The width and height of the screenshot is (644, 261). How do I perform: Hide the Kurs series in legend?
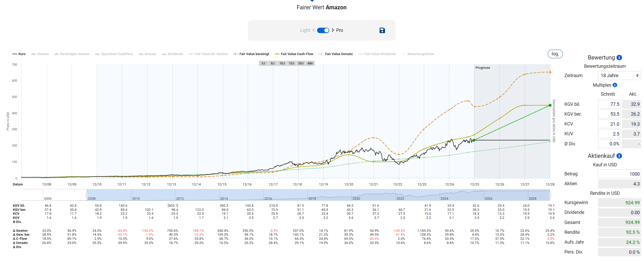point(19,54)
